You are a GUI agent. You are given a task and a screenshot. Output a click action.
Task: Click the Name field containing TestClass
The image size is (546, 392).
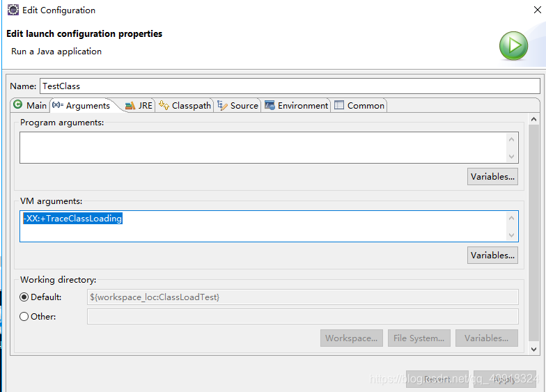pyautogui.click(x=290, y=86)
